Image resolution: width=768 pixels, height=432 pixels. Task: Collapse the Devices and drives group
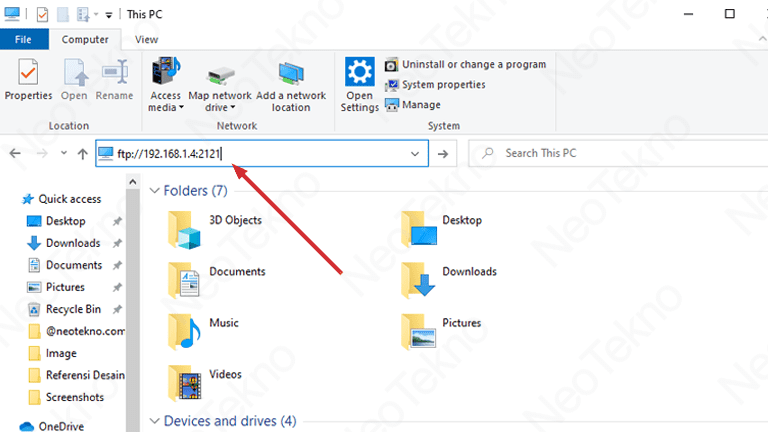click(153, 421)
